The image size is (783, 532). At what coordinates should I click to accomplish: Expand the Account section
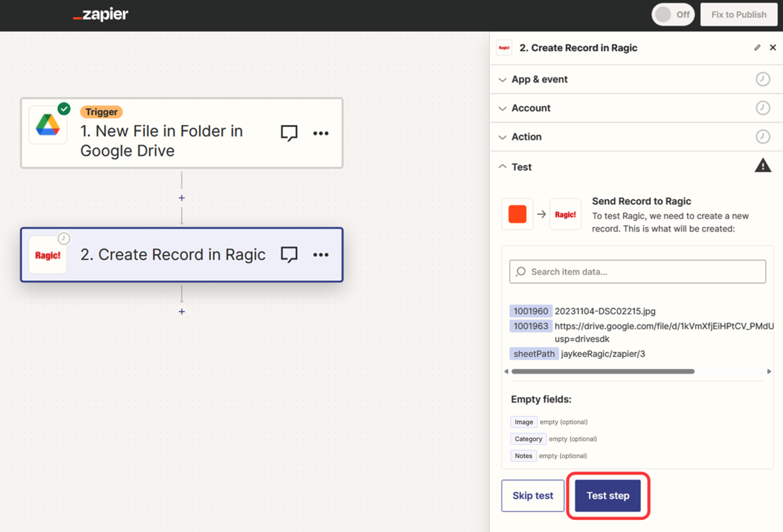531,108
